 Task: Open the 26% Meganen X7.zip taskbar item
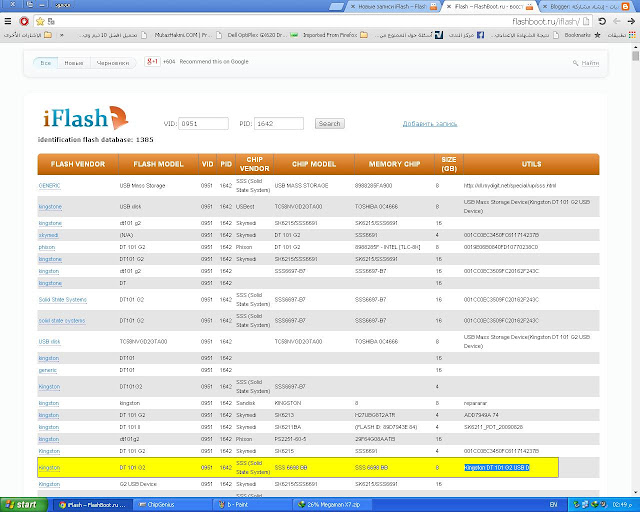pos(332,505)
